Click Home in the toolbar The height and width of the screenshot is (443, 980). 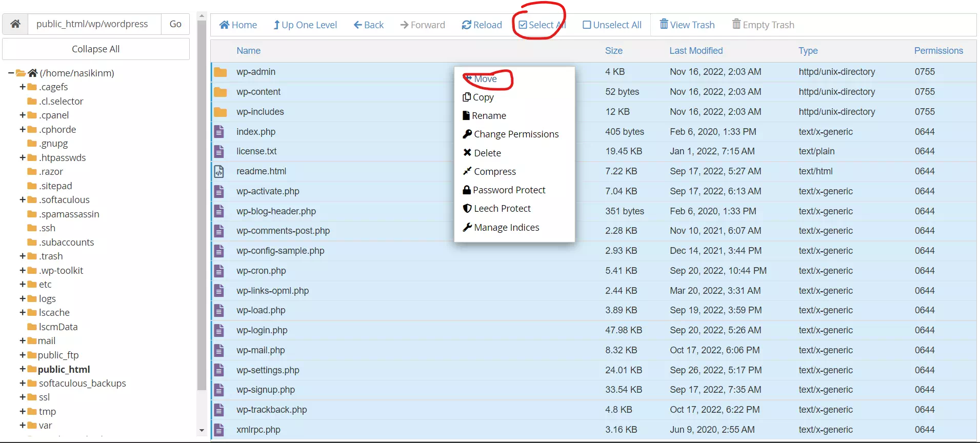[238, 25]
